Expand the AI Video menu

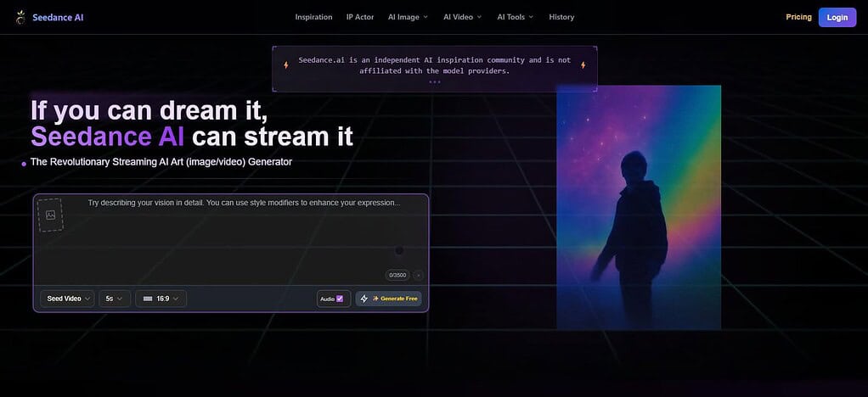tap(462, 17)
